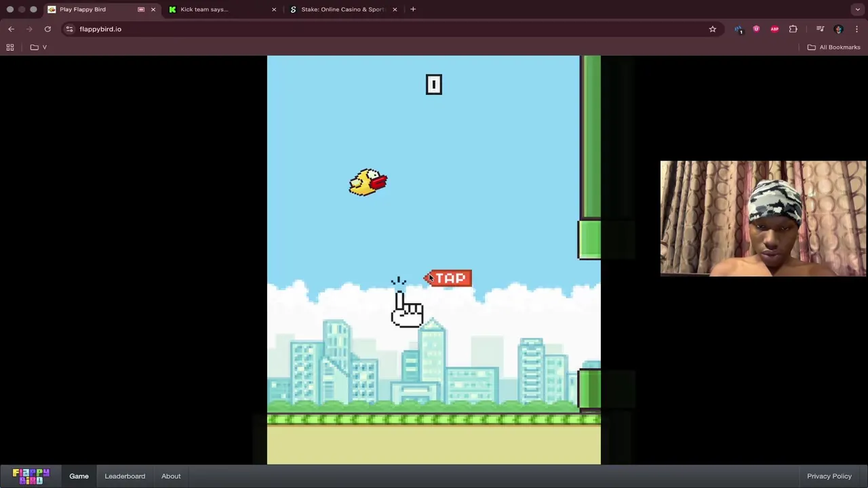868x488 pixels.
Task: Click the red TAP prompt in game
Action: pos(448,279)
